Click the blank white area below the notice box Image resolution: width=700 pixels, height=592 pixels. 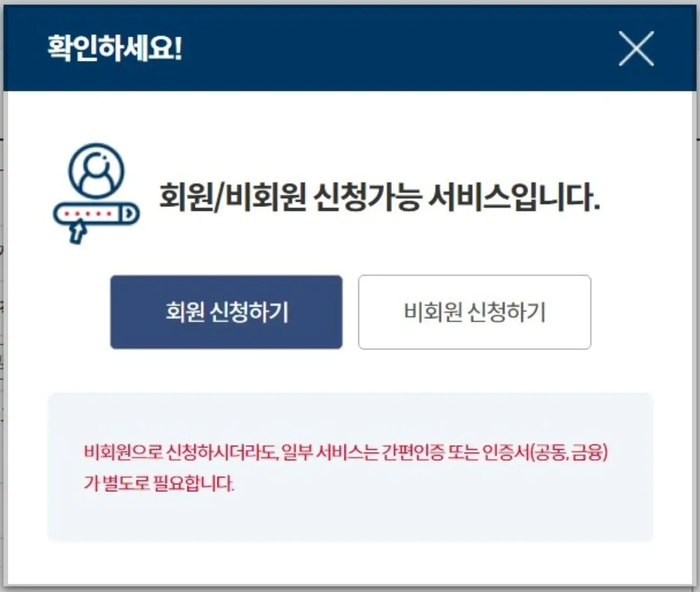tap(350, 562)
